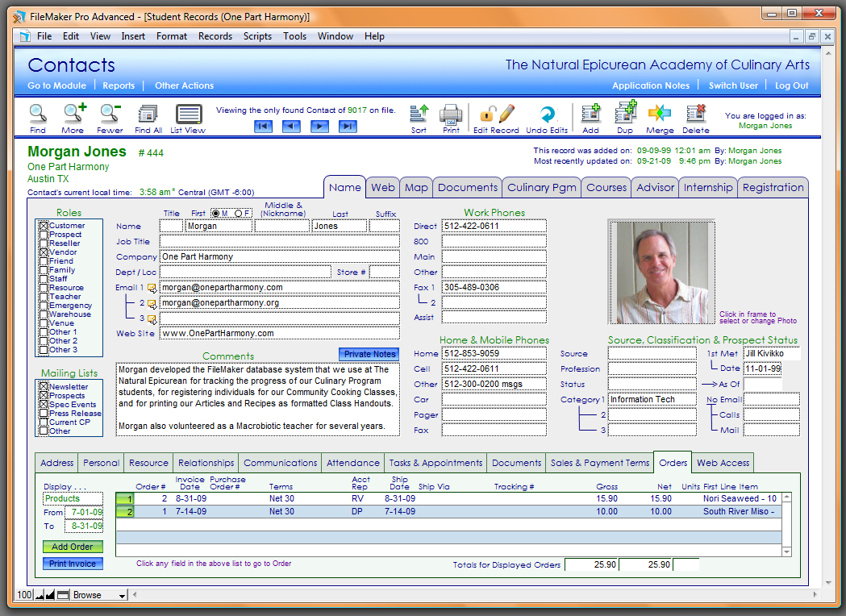The image size is (846, 616).
Task: Click the Find magnifier icon
Action: coord(37,114)
